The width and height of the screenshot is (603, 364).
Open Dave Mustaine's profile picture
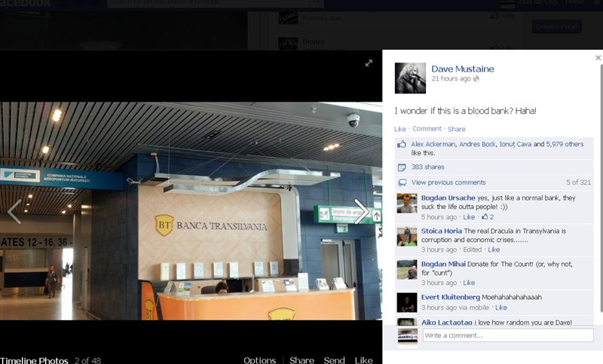410,78
